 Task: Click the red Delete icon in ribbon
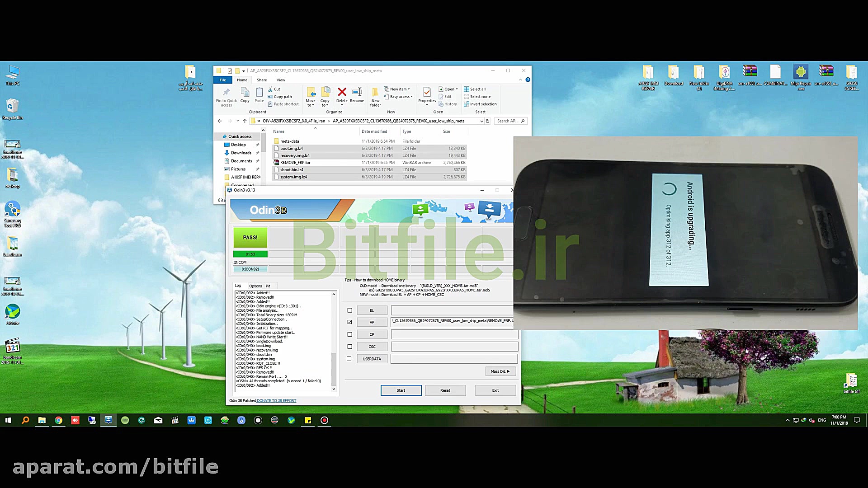342,93
